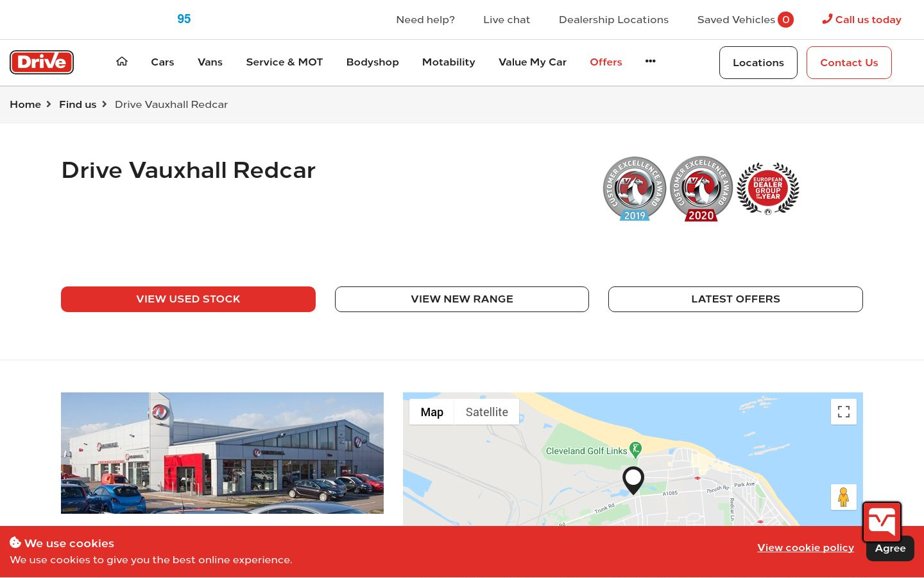The height and width of the screenshot is (578, 924).
Task: Click the dealership map pin marker
Action: [x=633, y=480]
